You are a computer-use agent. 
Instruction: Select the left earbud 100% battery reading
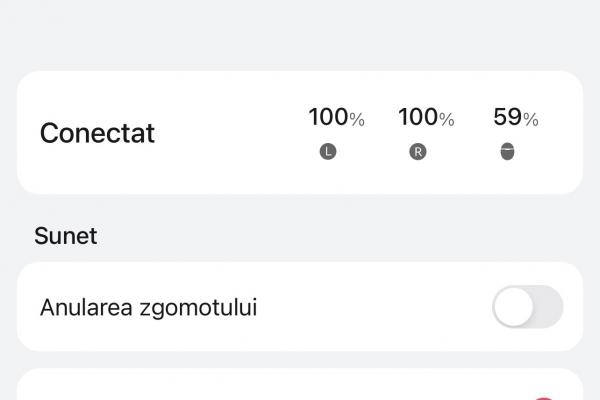click(336, 117)
